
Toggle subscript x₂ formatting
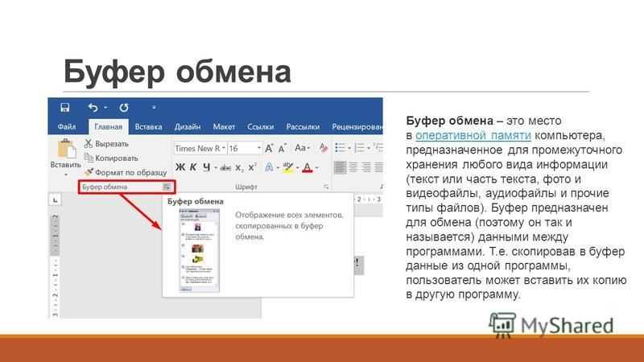point(239,167)
